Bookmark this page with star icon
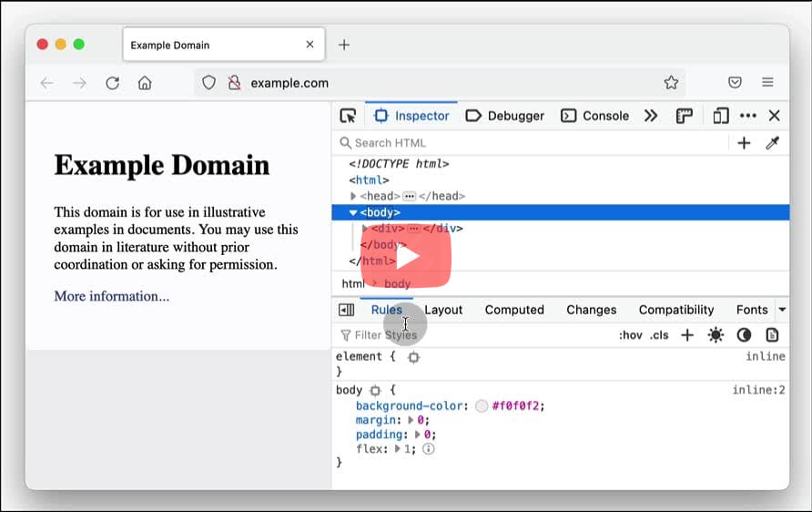 (671, 82)
